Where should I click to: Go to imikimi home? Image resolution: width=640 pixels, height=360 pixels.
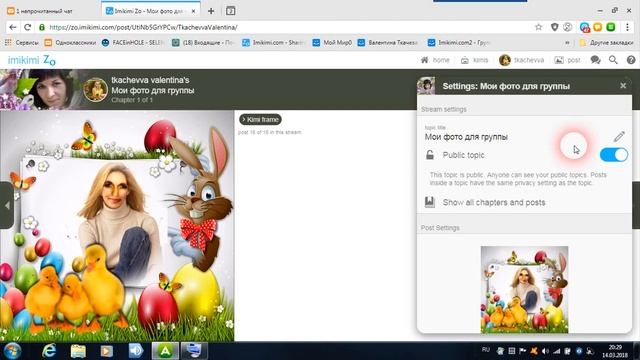click(435, 60)
